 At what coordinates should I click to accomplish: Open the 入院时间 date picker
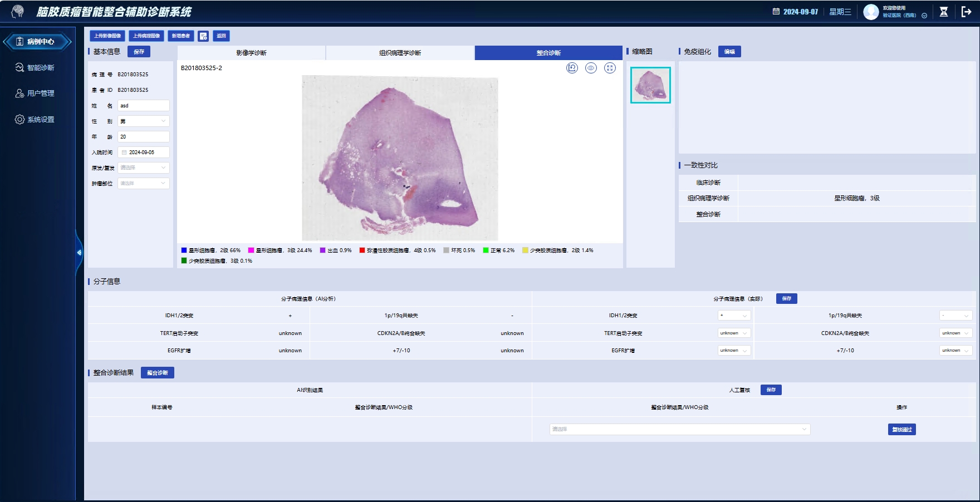click(x=144, y=152)
